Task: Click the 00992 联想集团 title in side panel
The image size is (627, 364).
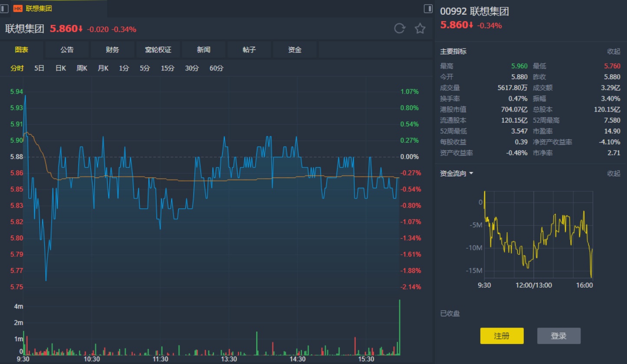Action: pos(475,12)
